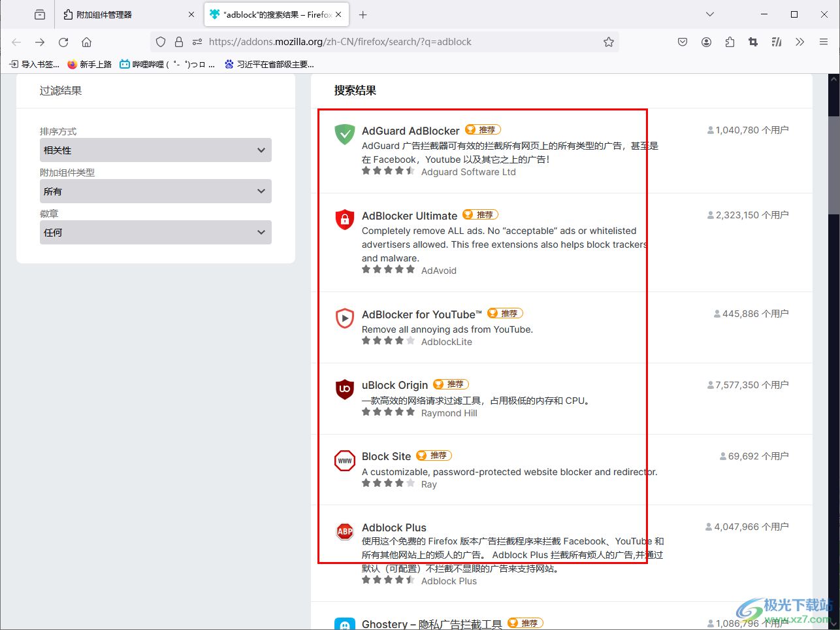The width and height of the screenshot is (840, 630).
Task: Click the Block Site www icon
Action: 345,460
